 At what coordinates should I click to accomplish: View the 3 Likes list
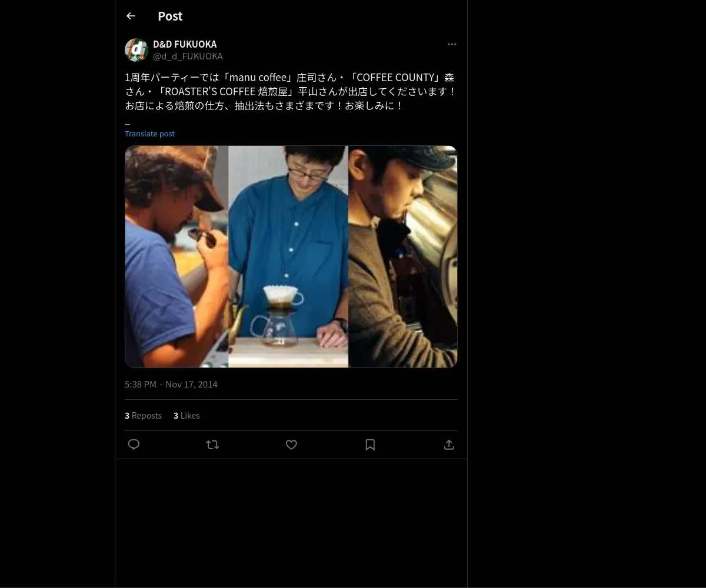tap(187, 415)
